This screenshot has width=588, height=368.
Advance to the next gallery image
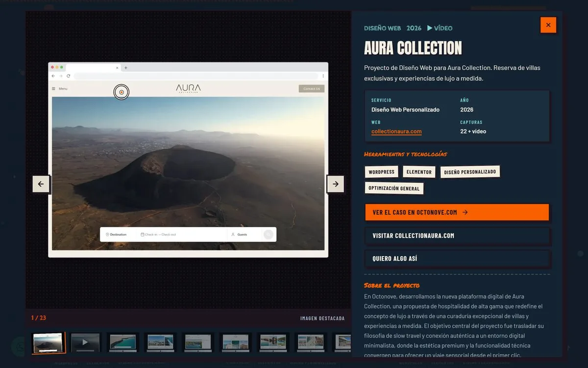(x=336, y=184)
